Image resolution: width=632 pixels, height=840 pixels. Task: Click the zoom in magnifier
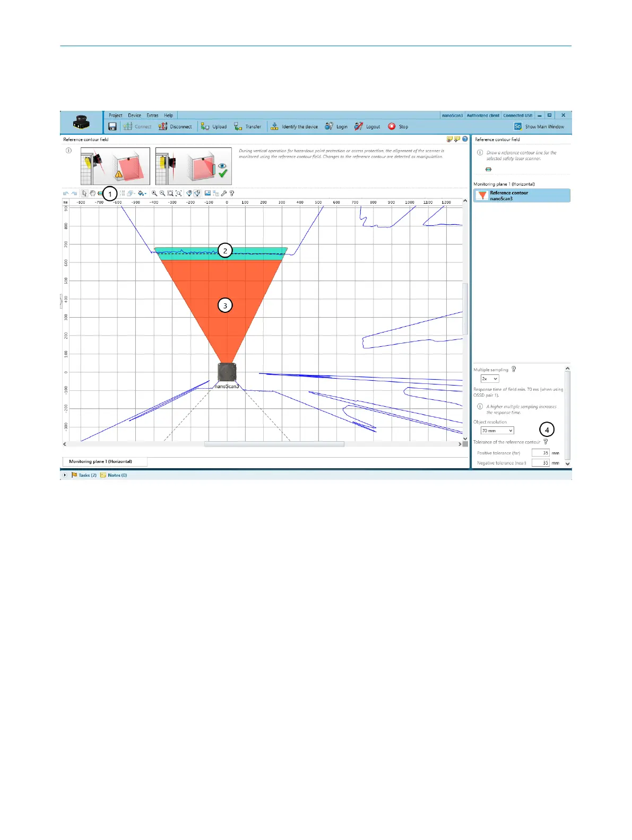pos(154,194)
